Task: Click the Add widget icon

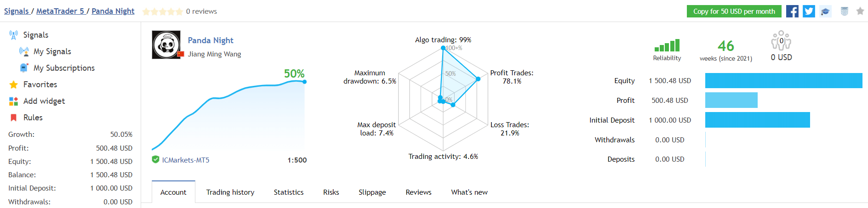Action: [x=13, y=101]
